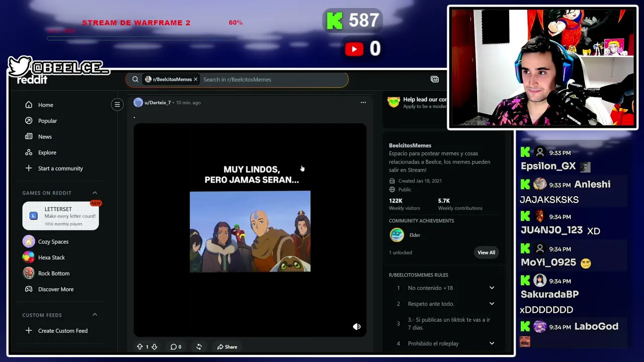
Task: Collapse the Reddit navigation sidebar
Action: (x=117, y=105)
